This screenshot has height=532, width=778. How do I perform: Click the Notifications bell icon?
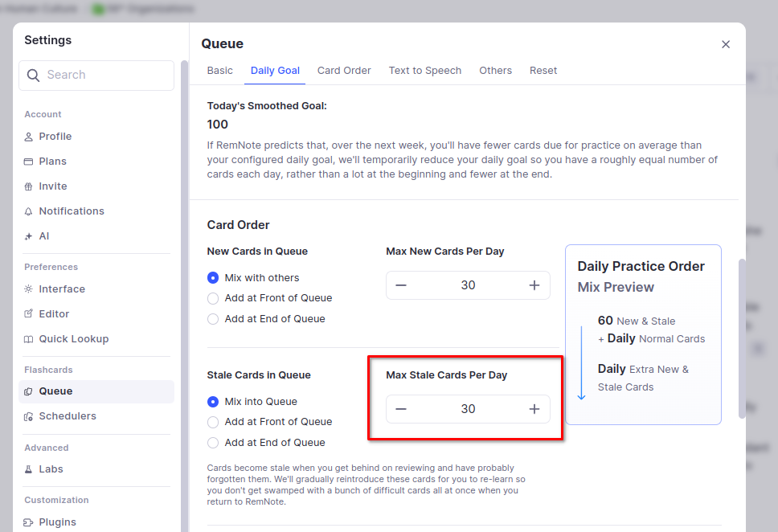click(29, 211)
